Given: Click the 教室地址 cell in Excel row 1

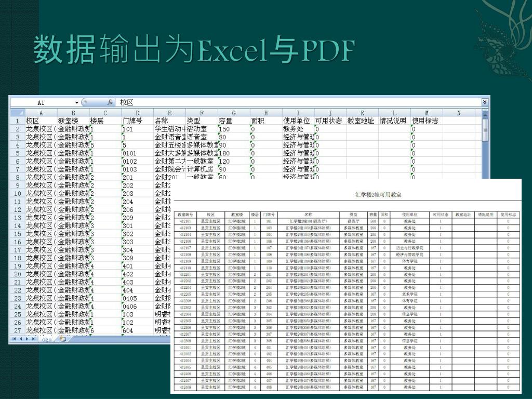Looking at the screenshot, I should 362,121.
